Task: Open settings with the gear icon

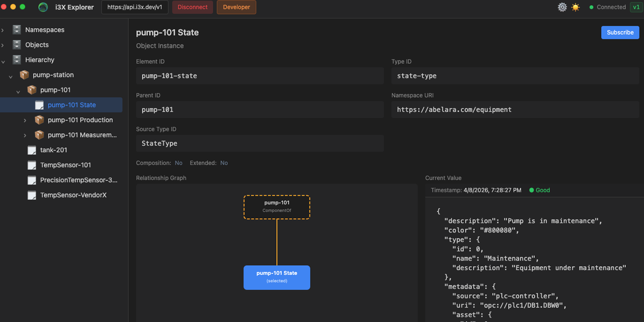Action: (562, 7)
